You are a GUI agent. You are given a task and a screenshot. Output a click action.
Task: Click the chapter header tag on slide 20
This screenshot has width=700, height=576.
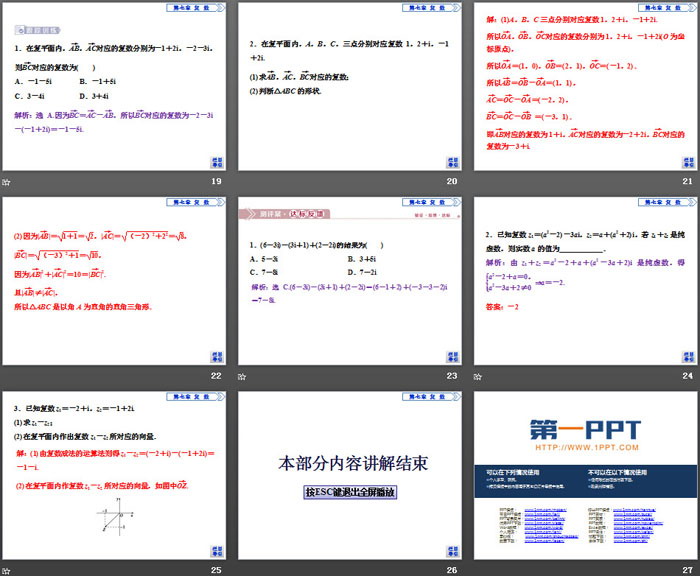pyautogui.click(x=431, y=8)
